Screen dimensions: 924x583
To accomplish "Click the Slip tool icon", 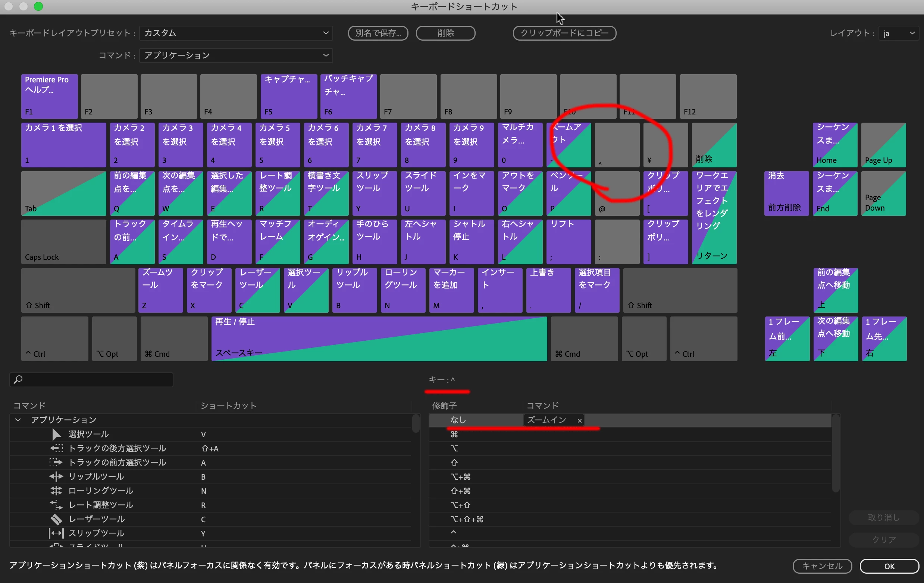I will pyautogui.click(x=56, y=533).
